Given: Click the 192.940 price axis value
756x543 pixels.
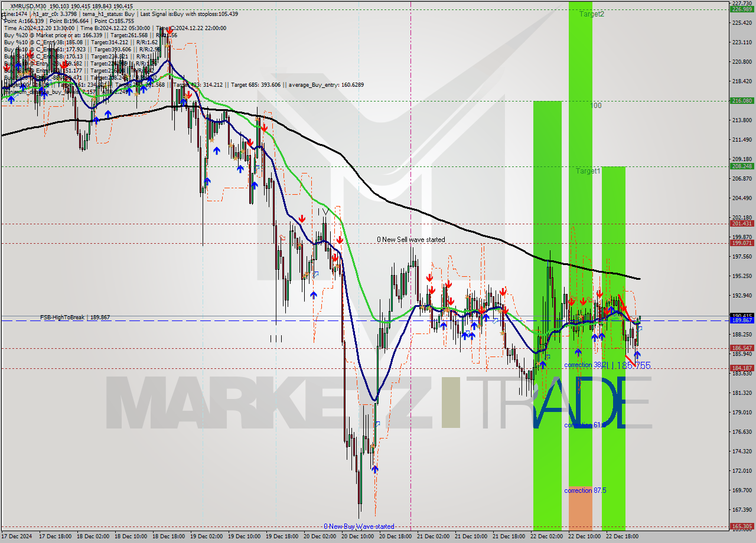Looking at the screenshot, I should [x=742, y=296].
